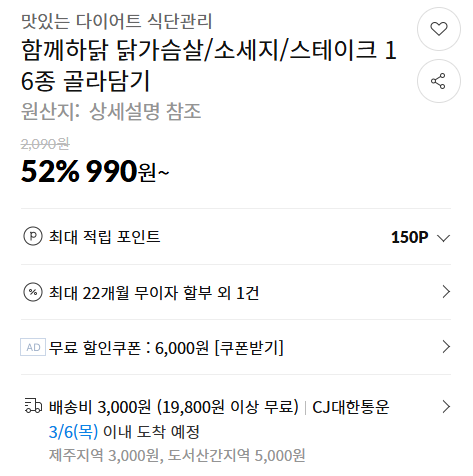
Task: Click the 52% 990원 sale price
Action: click(95, 171)
